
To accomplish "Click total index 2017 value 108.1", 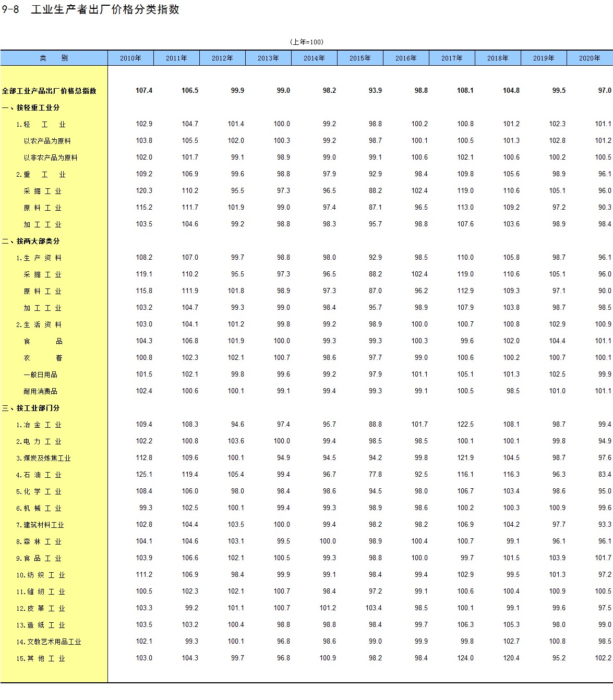I will [465, 91].
